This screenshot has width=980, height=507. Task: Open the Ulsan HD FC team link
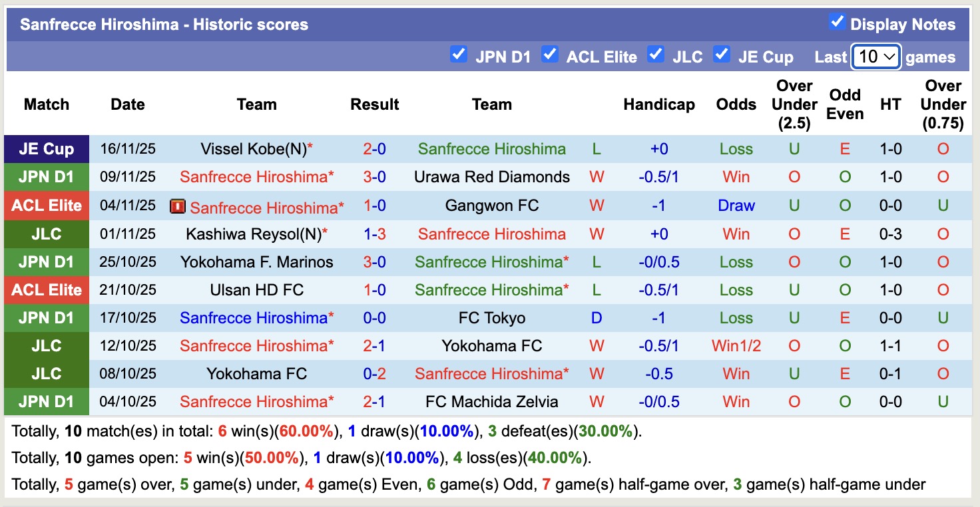pyautogui.click(x=256, y=290)
